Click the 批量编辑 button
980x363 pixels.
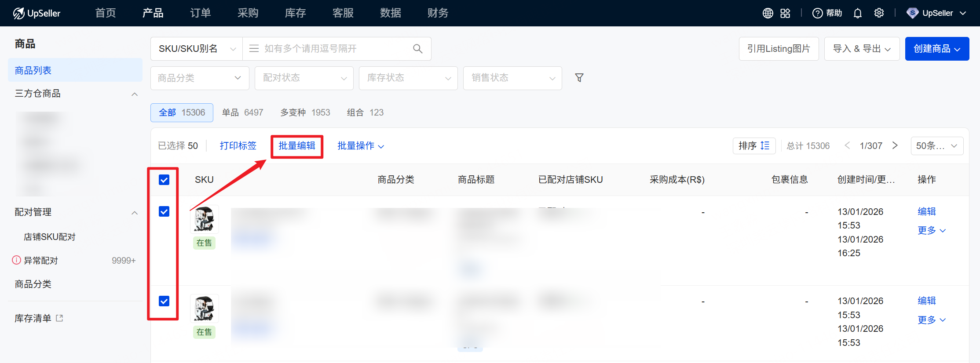(x=297, y=146)
